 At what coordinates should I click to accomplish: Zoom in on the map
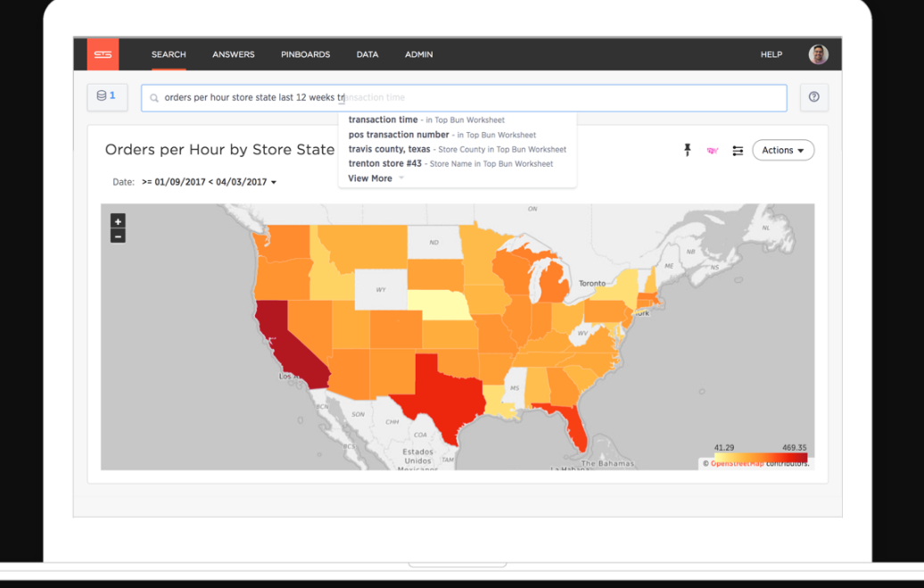pyautogui.click(x=118, y=221)
